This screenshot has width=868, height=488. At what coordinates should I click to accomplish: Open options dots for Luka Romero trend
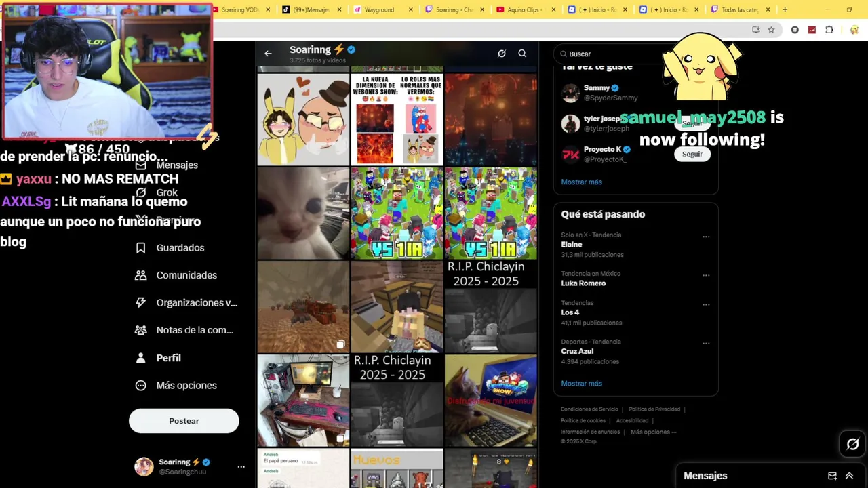706,275
